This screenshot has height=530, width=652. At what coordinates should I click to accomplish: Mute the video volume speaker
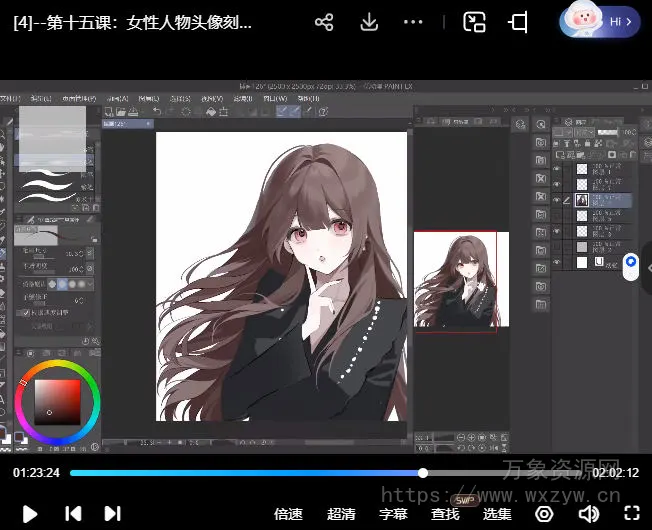pyautogui.click(x=589, y=514)
